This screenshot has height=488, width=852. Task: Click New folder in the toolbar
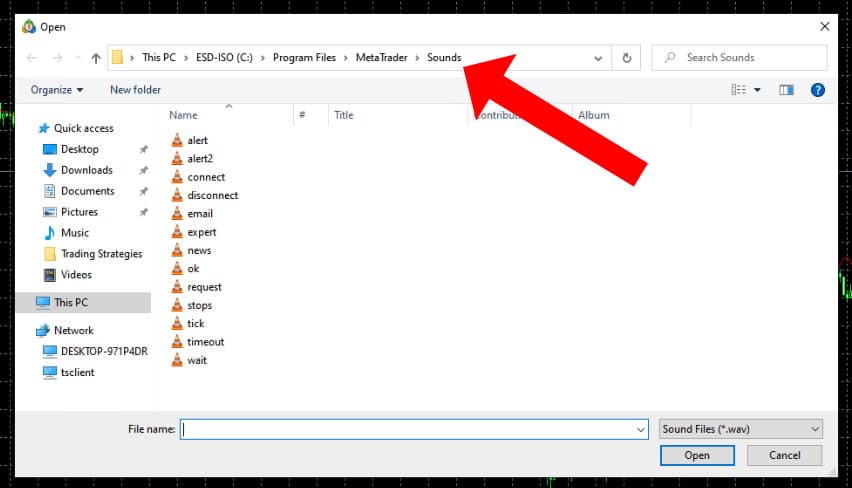135,90
